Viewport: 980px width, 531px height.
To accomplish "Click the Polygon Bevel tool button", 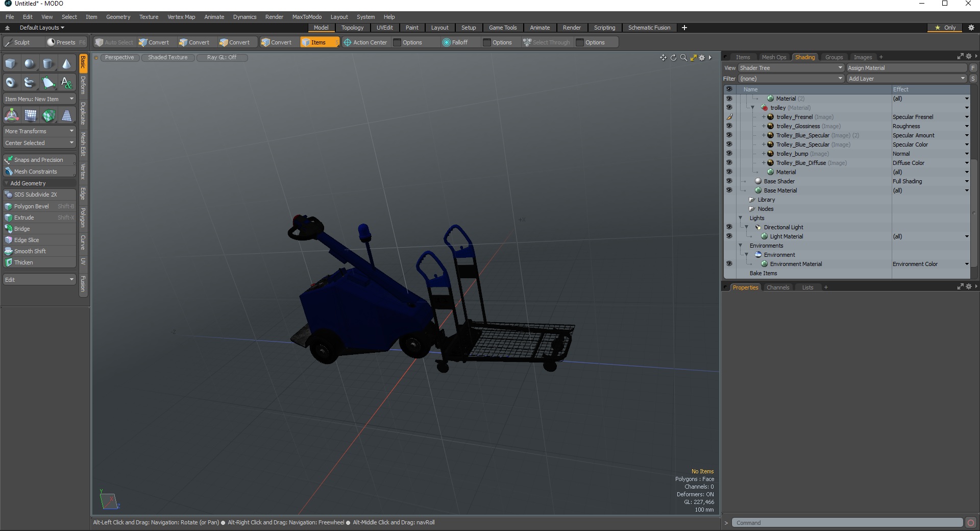I will 39,206.
